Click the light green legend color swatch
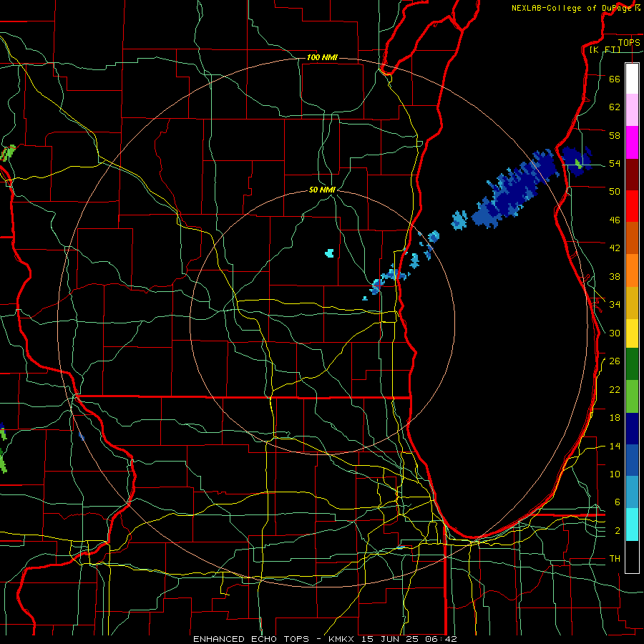 [x=632, y=396]
